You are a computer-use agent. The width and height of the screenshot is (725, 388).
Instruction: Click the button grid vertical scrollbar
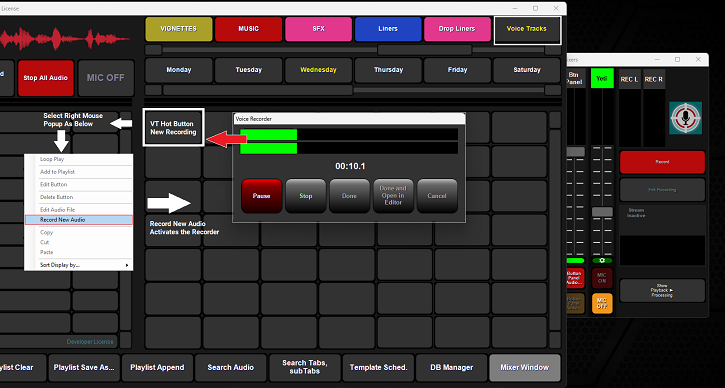coord(555,230)
